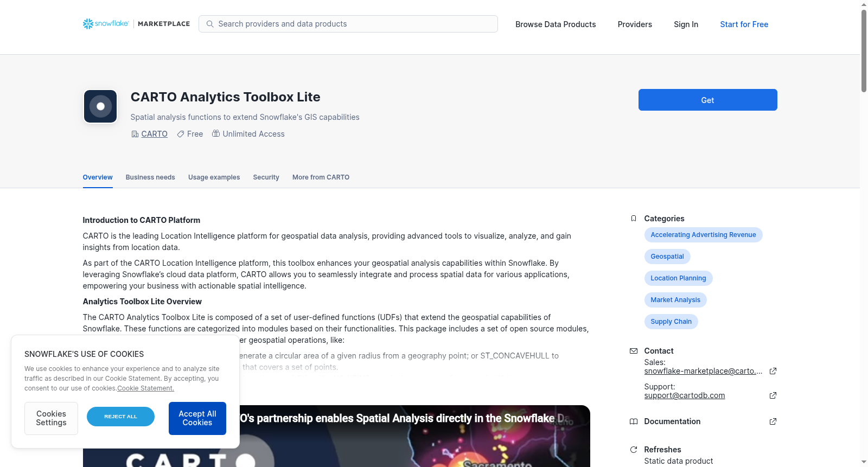Open sales email external link icon
The width and height of the screenshot is (868, 467).
773,371
